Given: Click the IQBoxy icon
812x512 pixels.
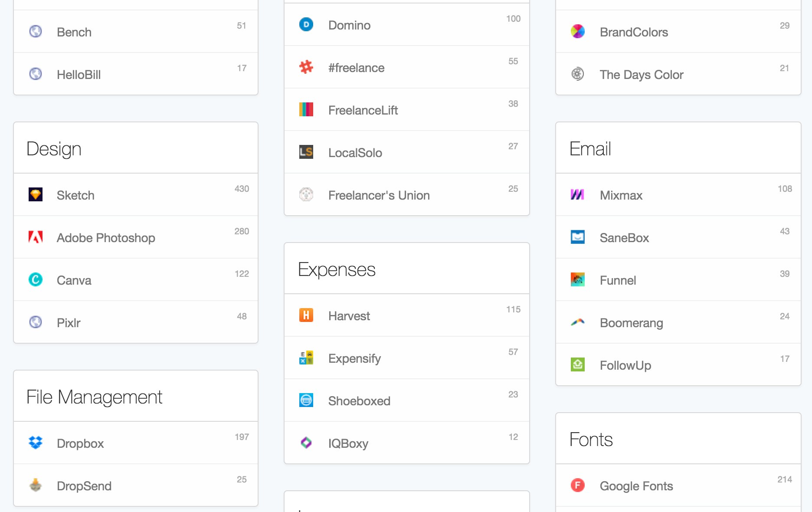Looking at the screenshot, I should [306, 443].
